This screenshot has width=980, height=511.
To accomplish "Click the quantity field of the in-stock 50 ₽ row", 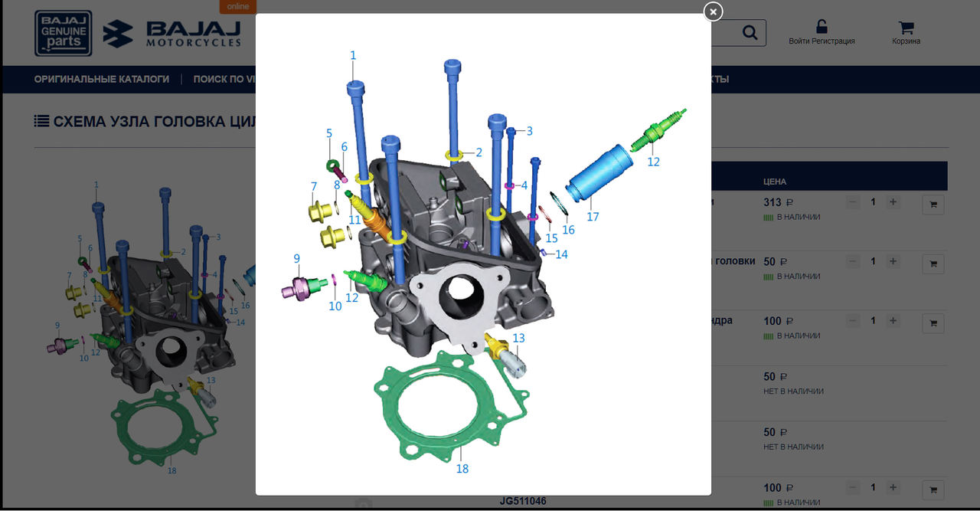I will (x=873, y=261).
